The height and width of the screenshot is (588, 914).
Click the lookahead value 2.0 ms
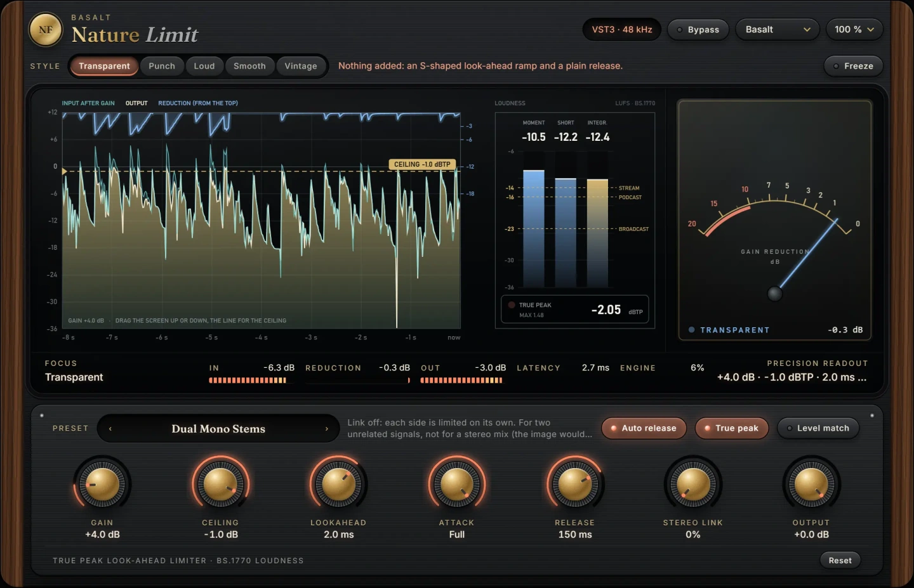339,535
